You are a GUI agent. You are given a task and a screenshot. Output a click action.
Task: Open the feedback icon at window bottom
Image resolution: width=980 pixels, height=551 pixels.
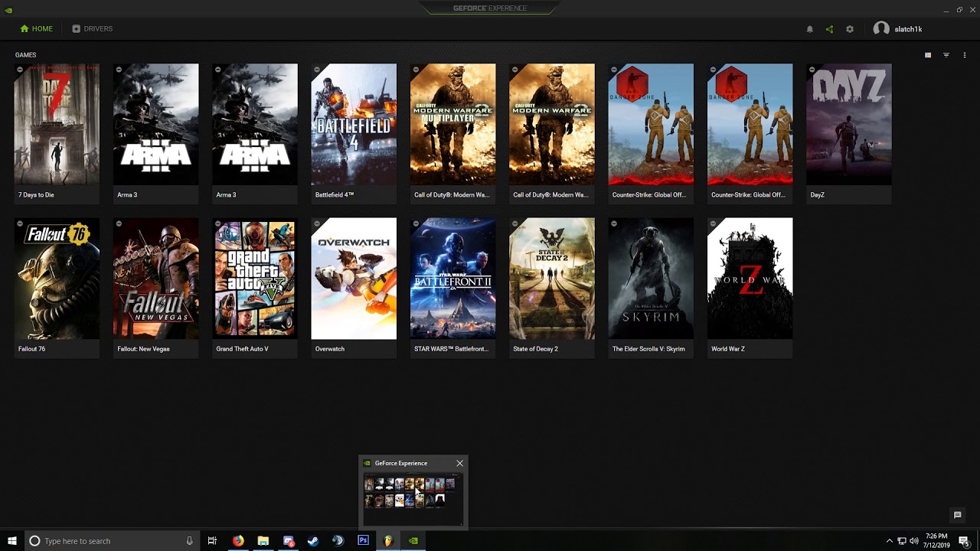pyautogui.click(x=957, y=515)
